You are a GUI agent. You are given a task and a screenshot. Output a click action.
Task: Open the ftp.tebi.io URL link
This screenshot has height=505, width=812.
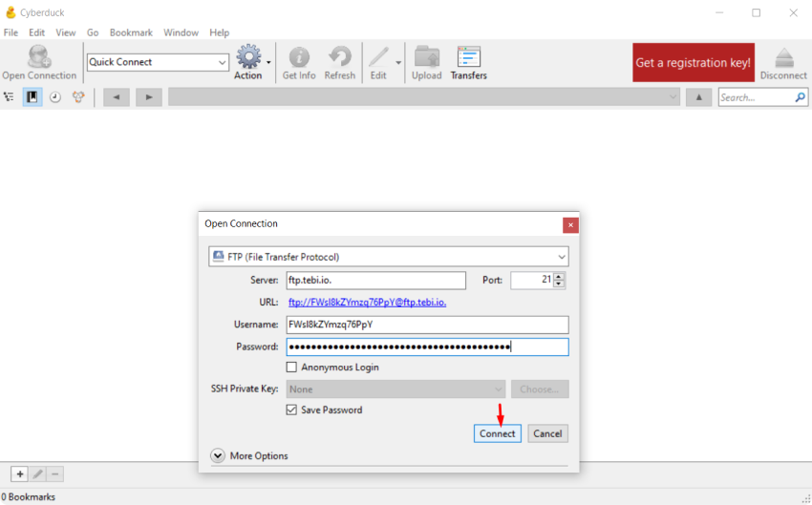(x=367, y=303)
